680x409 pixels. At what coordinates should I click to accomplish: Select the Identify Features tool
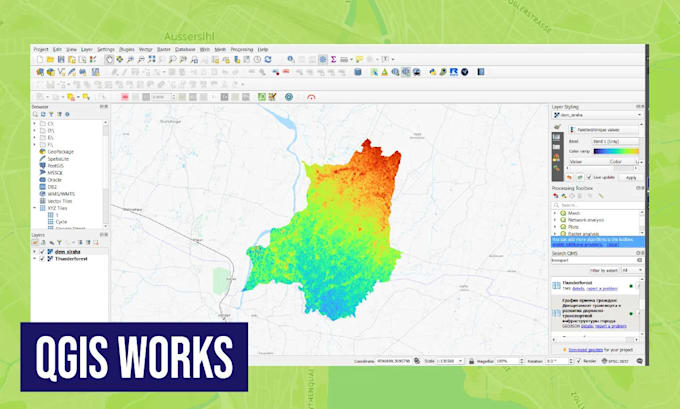(x=291, y=59)
